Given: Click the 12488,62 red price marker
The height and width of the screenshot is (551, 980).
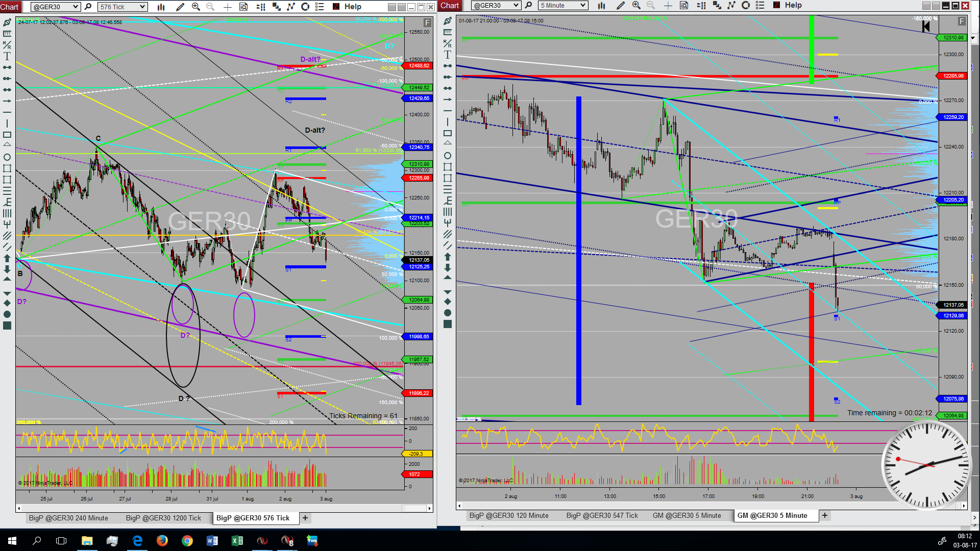Looking at the screenshot, I should [419, 66].
